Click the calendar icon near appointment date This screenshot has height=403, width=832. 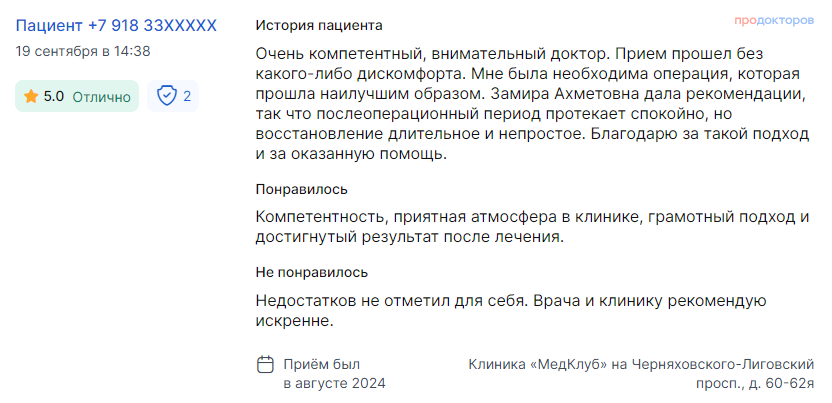tap(265, 365)
